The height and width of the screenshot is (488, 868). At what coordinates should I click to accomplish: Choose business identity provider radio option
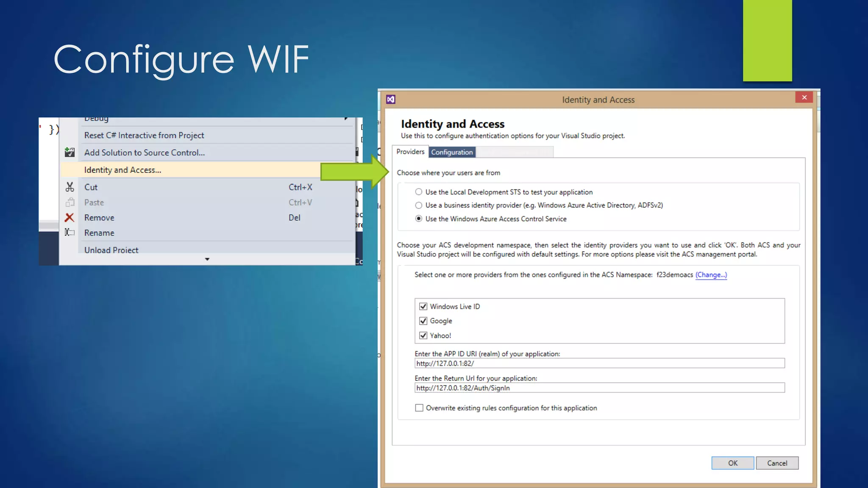click(419, 205)
